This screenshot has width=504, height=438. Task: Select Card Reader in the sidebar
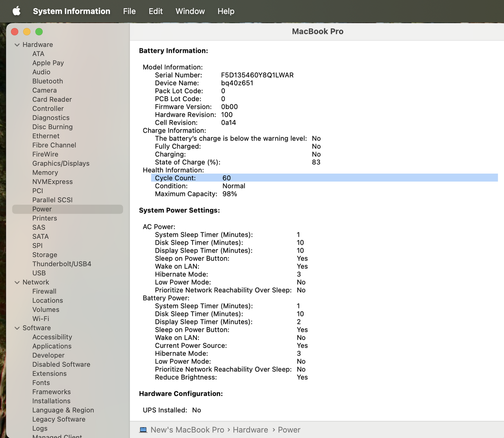pyautogui.click(x=52, y=100)
